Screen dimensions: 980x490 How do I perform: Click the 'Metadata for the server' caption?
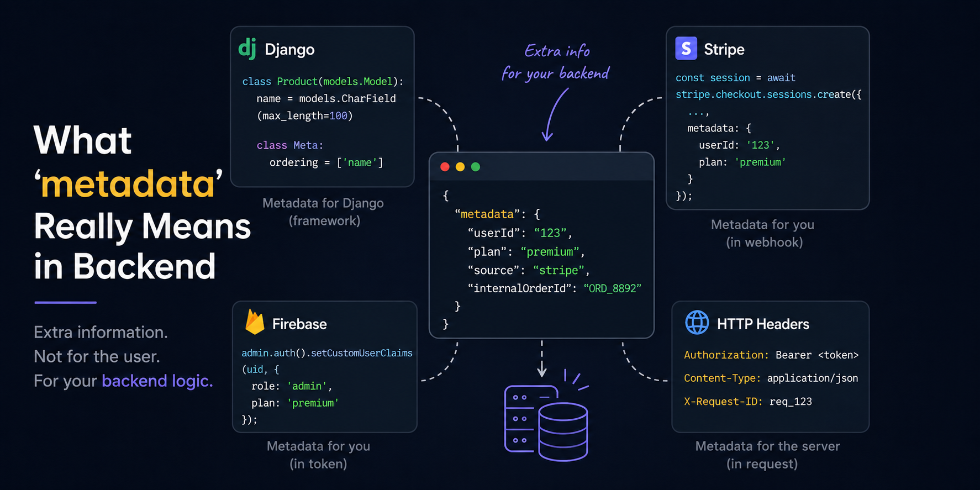[x=767, y=446]
